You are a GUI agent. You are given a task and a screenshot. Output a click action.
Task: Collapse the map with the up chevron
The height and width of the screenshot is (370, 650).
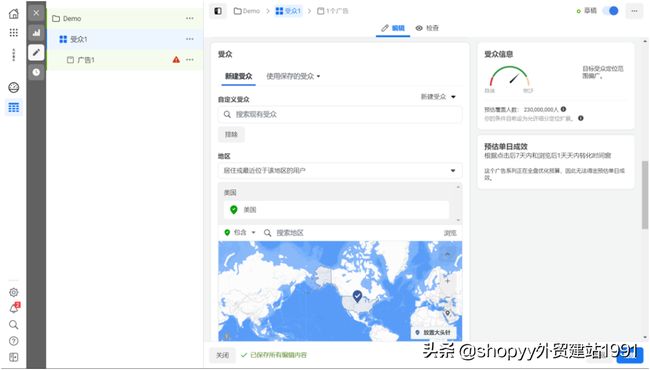[x=448, y=254]
